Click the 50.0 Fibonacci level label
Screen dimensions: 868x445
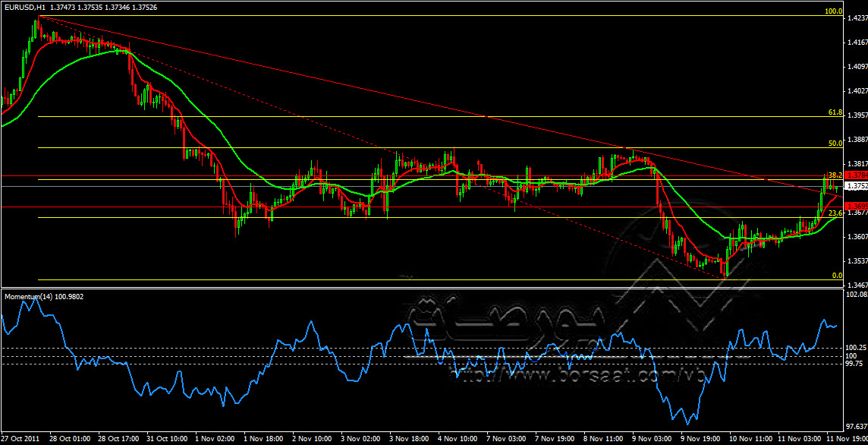[x=835, y=143]
